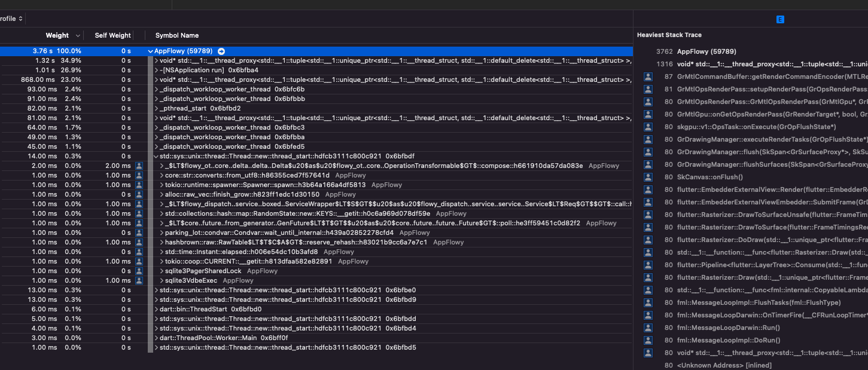
Task: Click the blue E icon above stack trace
Action: click(780, 20)
